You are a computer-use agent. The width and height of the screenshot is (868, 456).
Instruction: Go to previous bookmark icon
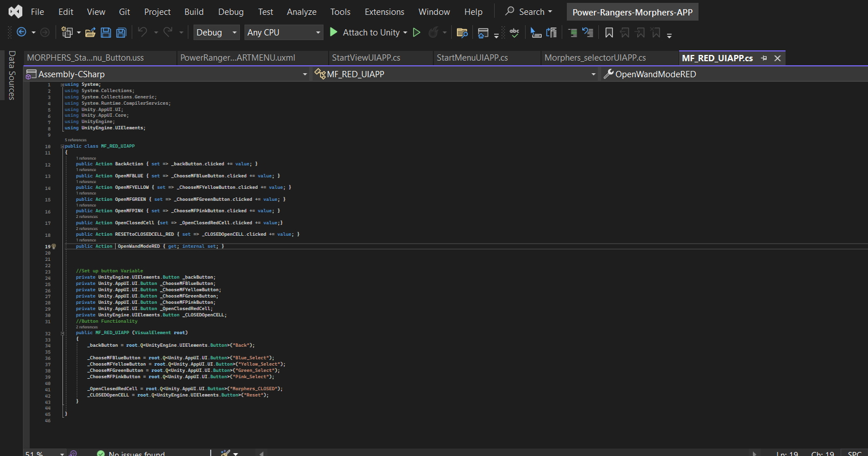pyautogui.click(x=625, y=33)
